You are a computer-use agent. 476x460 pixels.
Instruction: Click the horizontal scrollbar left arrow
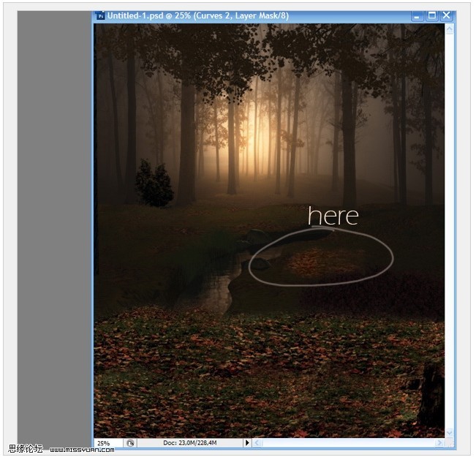coord(257,443)
